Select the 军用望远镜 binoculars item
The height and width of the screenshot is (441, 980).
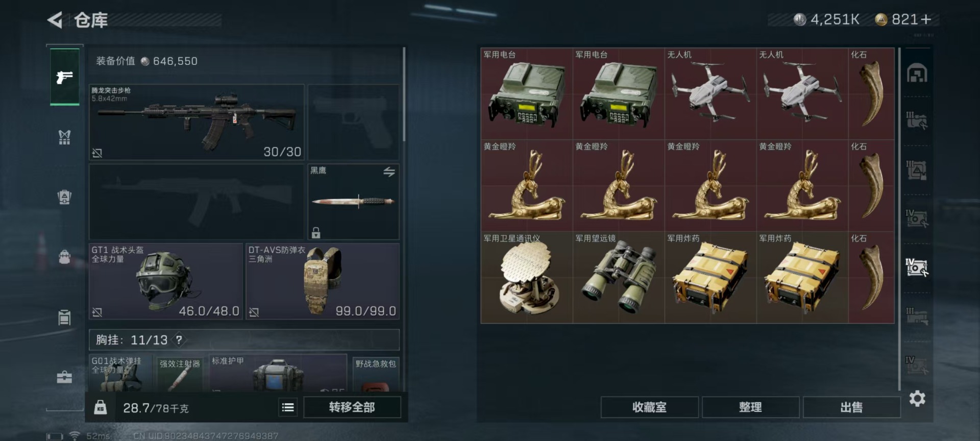(619, 278)
